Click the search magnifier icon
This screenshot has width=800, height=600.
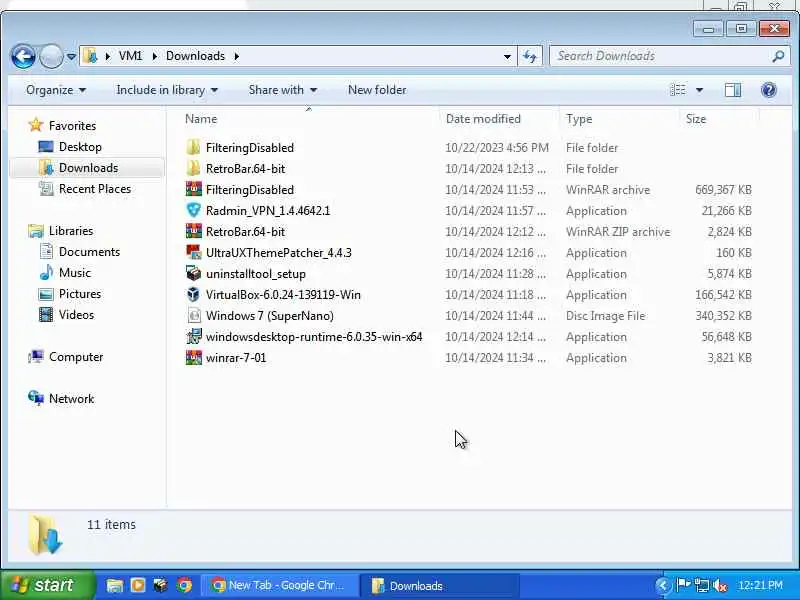779,56
